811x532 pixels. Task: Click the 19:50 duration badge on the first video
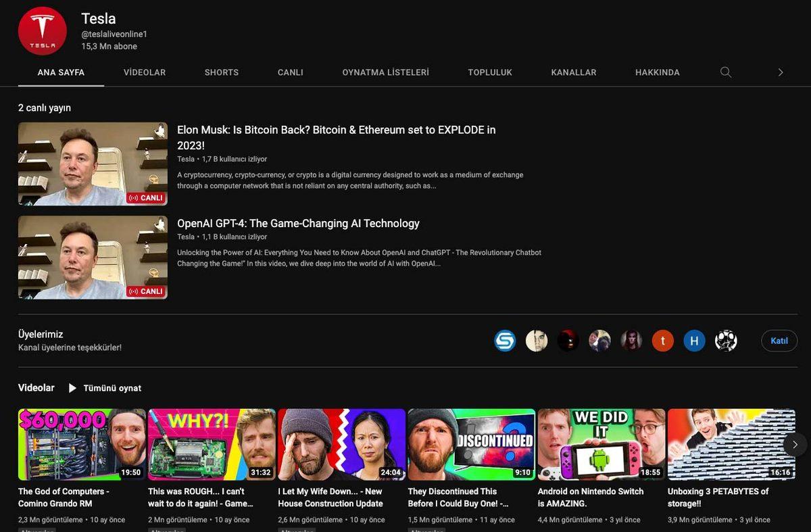click(133, 473)
